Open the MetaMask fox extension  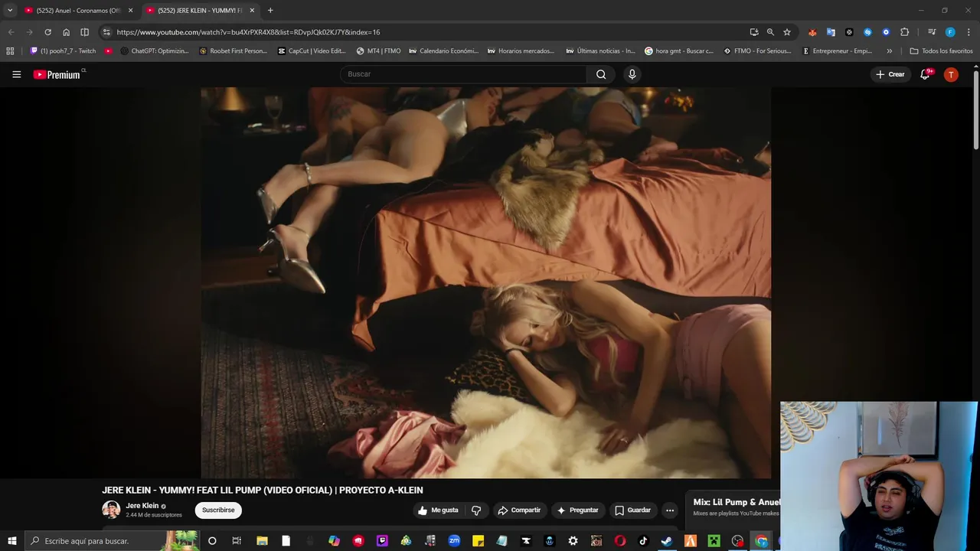pos(812,32)
